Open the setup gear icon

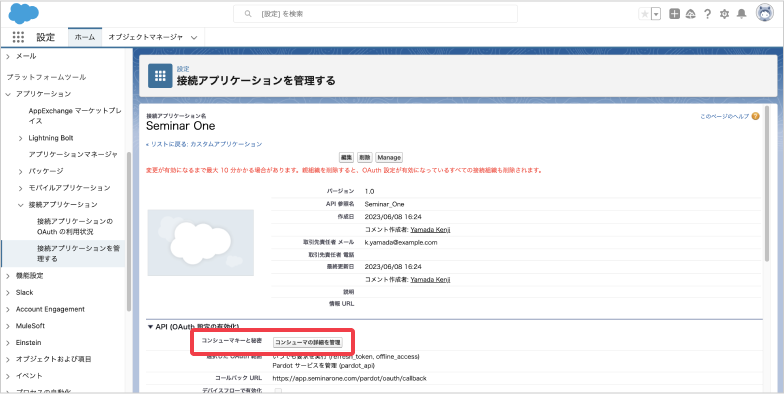click(x=724, y=14)
